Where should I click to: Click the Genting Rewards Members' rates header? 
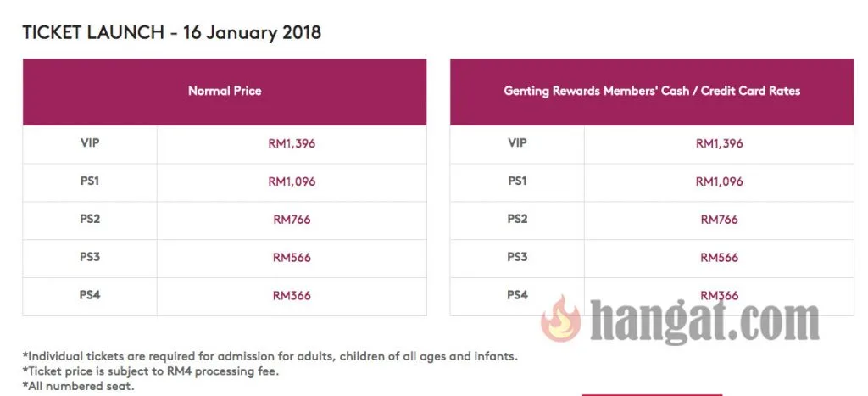(x=652, y=91)
